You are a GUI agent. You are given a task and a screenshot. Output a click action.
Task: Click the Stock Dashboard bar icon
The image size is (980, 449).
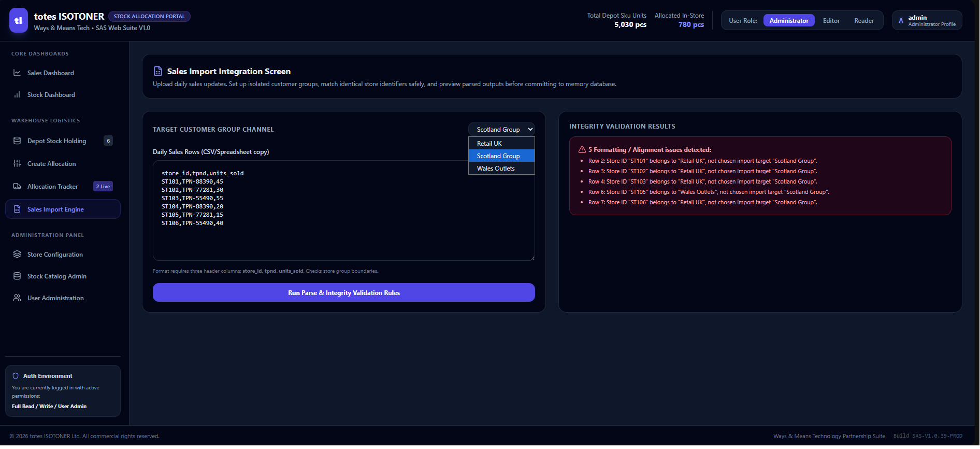click(x=17, y=95)
